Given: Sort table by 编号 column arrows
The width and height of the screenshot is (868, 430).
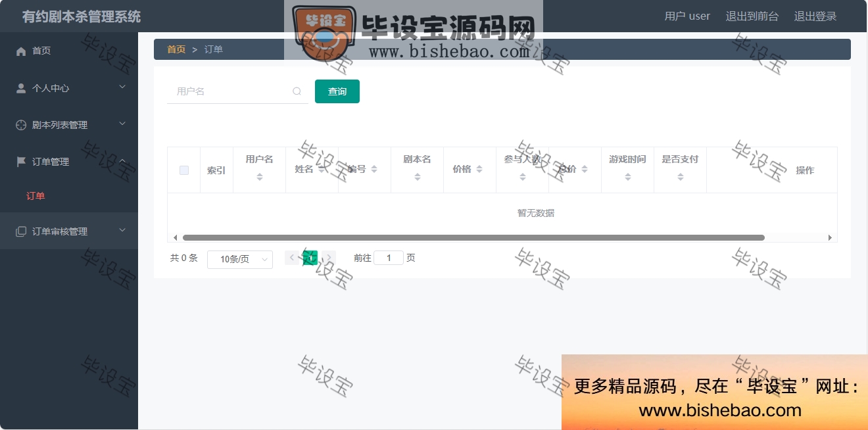Looking at the screenshot, I should 374,170.
